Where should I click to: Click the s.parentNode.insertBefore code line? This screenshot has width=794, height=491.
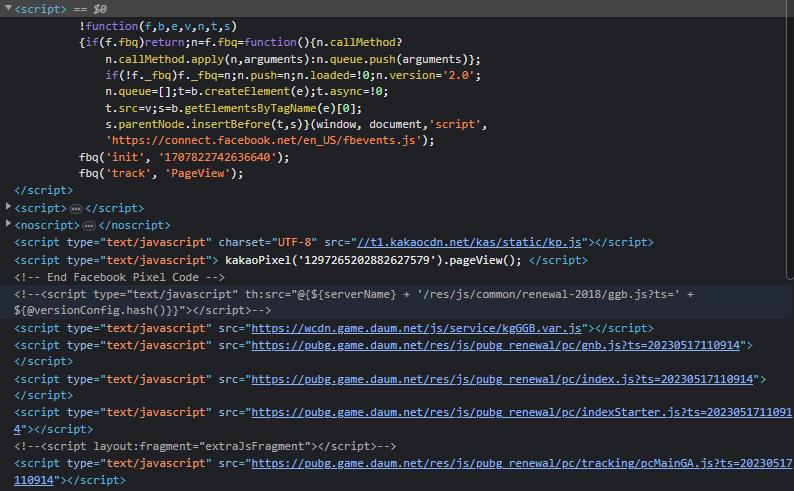pos(296,125)
